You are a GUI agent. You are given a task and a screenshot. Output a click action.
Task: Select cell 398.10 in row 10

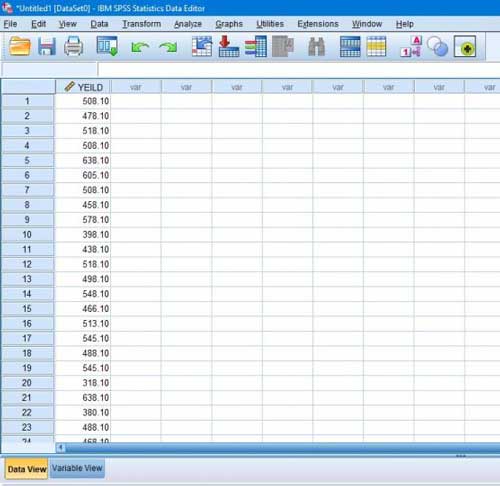click(83, 235)
